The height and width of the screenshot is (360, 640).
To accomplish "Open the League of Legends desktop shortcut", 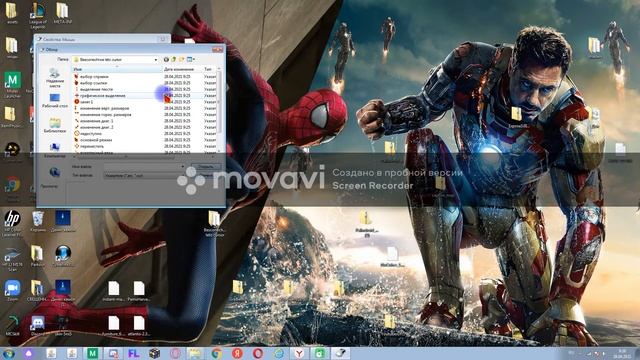I will [38, 16].
